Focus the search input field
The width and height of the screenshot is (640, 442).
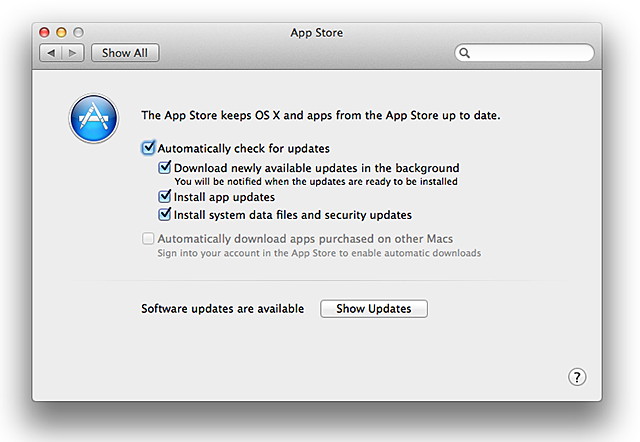524,53
